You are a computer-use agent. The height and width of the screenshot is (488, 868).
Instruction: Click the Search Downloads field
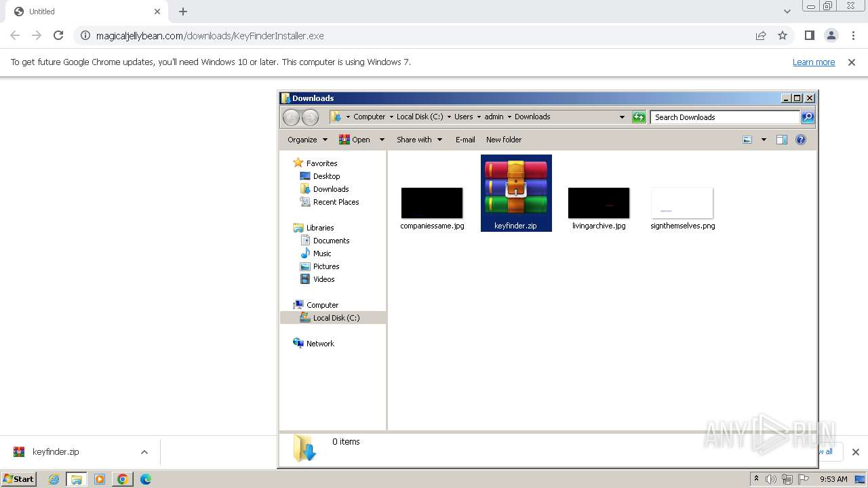click(726, 117)
